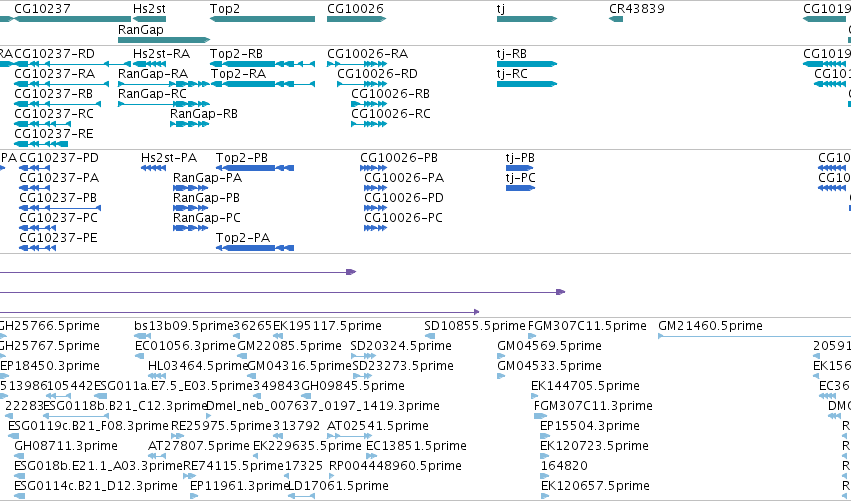This screenshot has width=851, height=501.
Task: Click transcript CG10237-RB
Action: coord(53,94)
